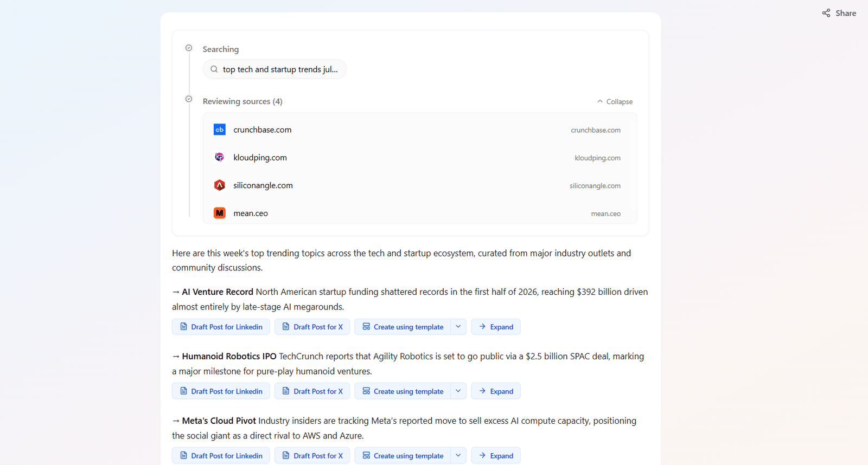The image size is (868, 465).
Task: Create using template for Humanoid Robotics IPO
Action: click(403, 391)
